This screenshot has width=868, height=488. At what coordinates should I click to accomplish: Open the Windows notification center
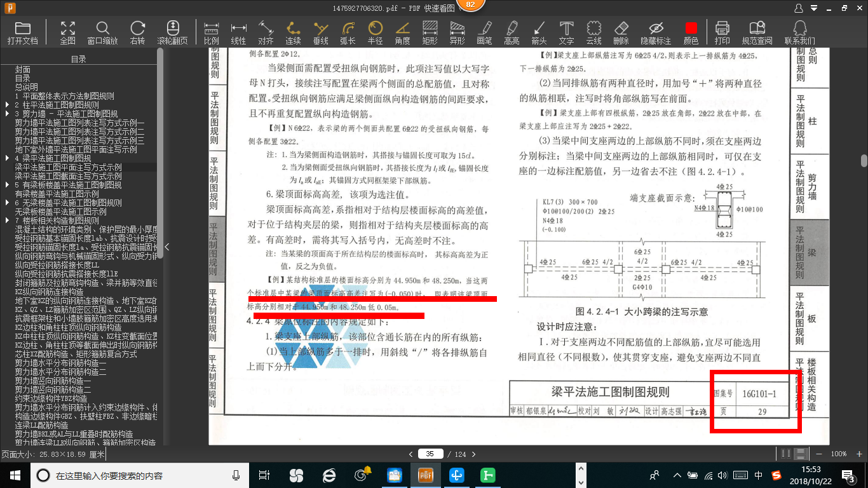pos(851,475)
